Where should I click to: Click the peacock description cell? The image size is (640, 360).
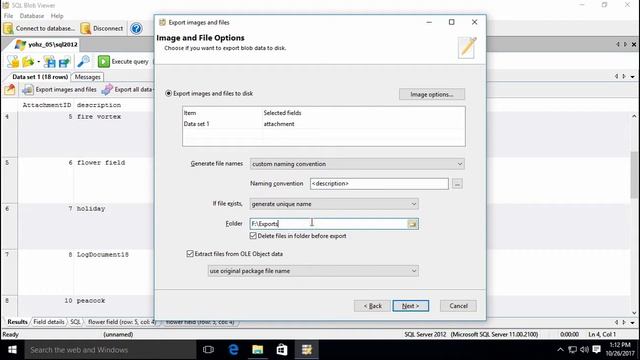[91, 301]
